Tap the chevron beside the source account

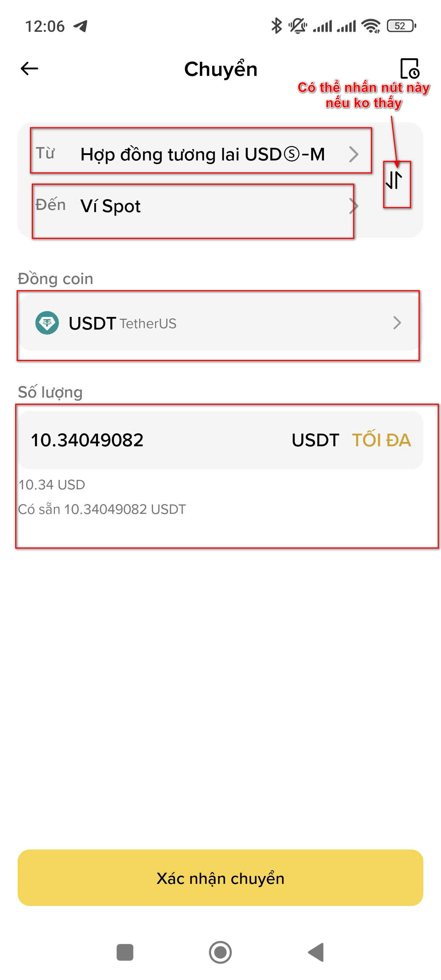[x=354, y=154]
